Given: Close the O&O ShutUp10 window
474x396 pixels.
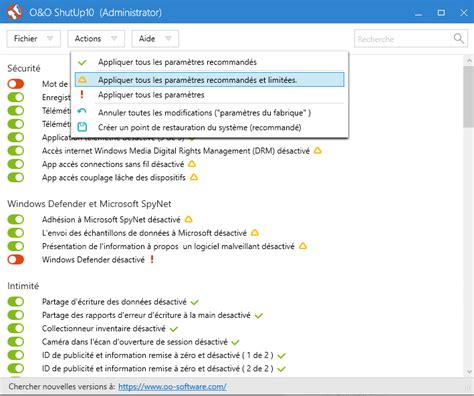Looking at the screenshot, I should (464, 13).
